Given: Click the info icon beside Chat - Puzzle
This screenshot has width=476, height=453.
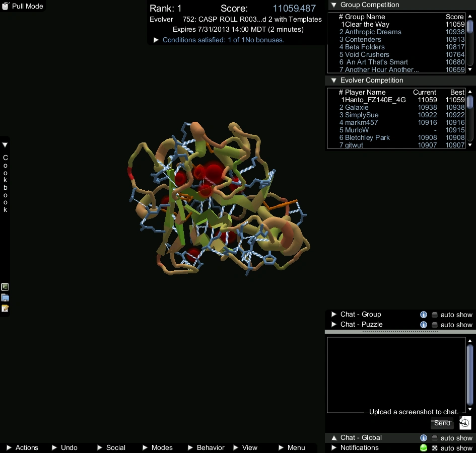Looking at the screenshot, I should [424, 325].
